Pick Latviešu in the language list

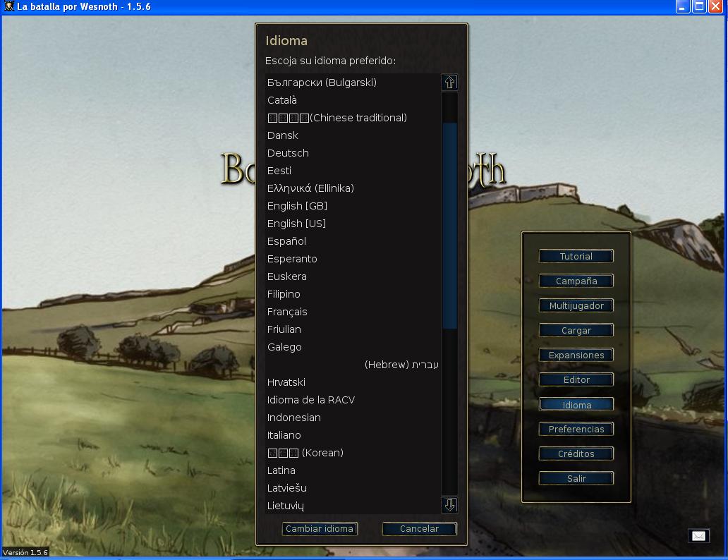[353, 489]
